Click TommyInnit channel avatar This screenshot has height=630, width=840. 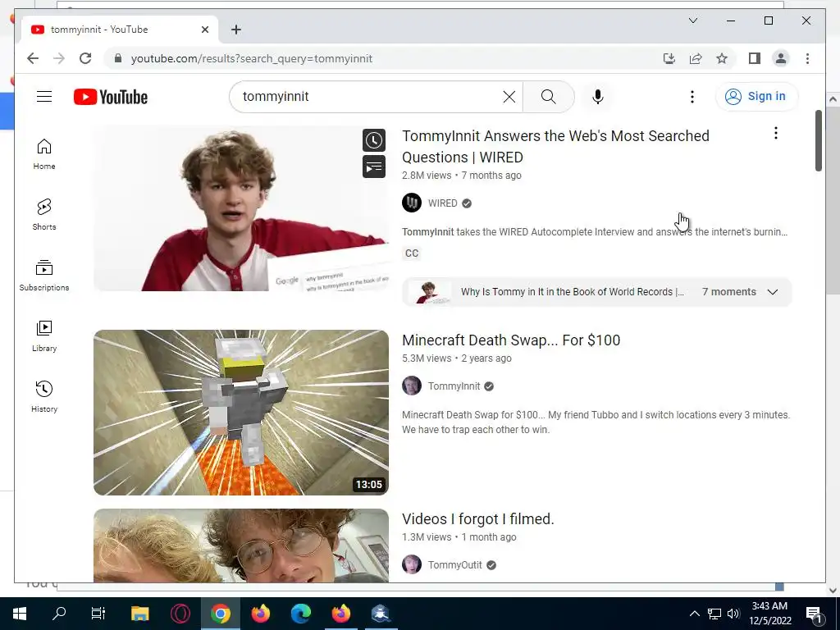[412, 386]
